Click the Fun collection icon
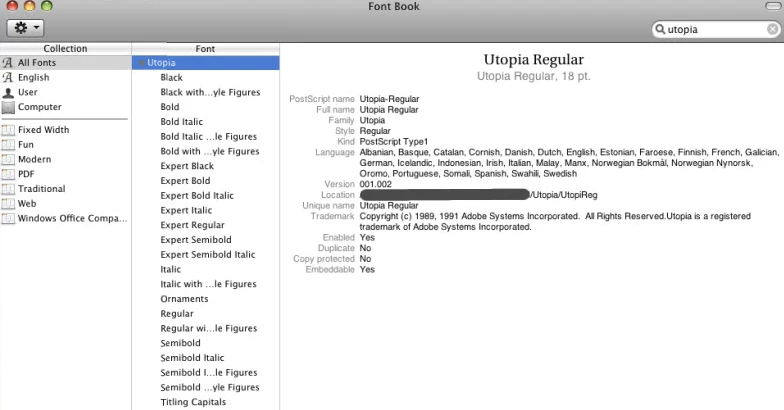Viewport: 784px width, 410px height. (8, 144)
